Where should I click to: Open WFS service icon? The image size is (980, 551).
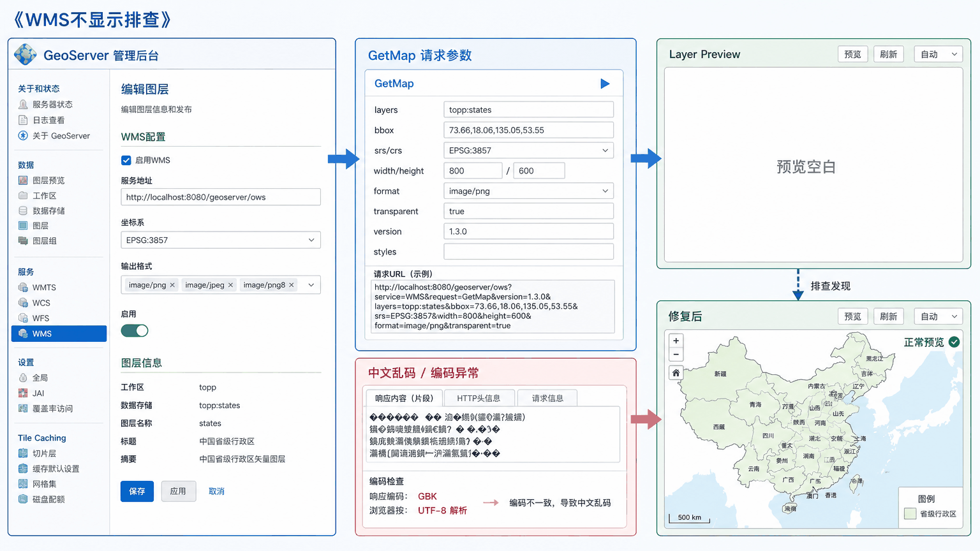pos(23,318)
